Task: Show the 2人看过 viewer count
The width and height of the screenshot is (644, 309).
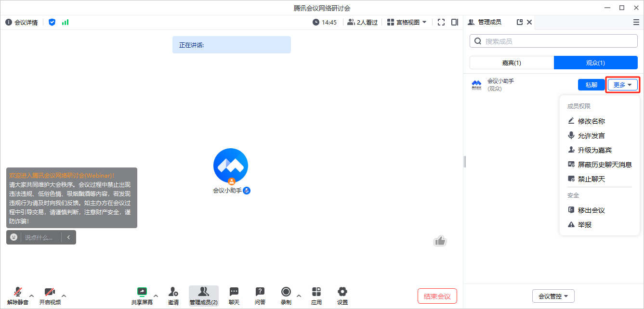Action: click(x=363, y=22)
